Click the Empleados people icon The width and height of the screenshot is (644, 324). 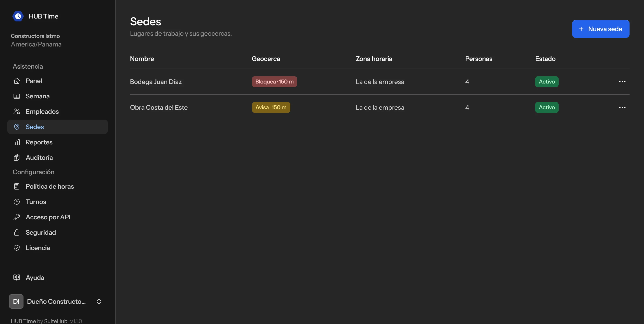coord(17,111)
